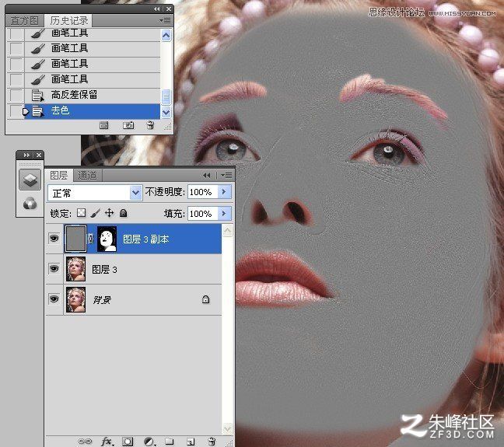Lock layer position (move lock icon)
The image size is (504, 447).
point(110,213)
